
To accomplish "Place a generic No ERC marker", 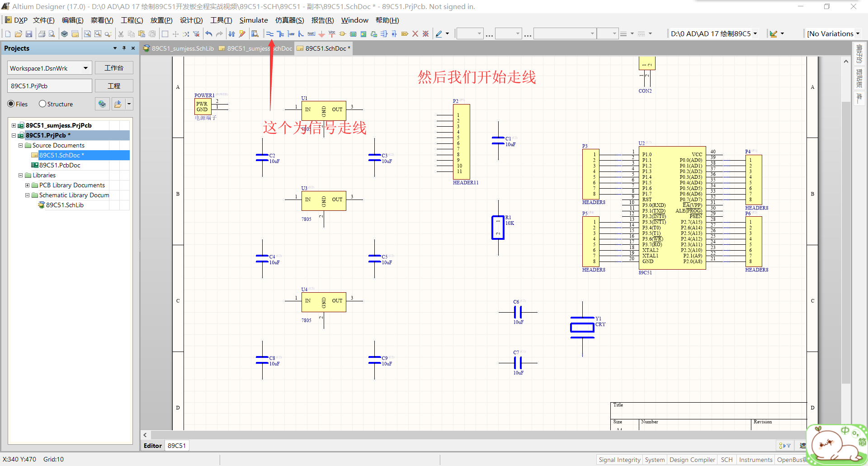I will coord(415,34).
